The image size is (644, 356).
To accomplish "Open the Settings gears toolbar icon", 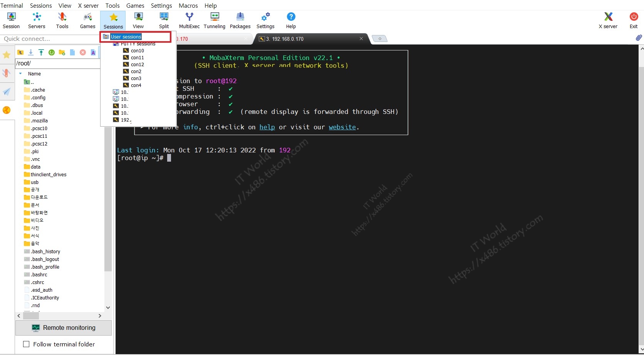I will (265, 20).
